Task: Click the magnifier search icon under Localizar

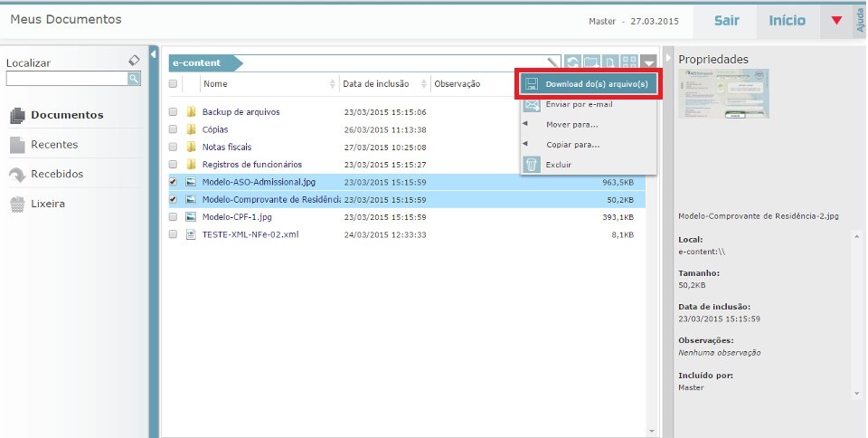Action: tap(134, 79)
